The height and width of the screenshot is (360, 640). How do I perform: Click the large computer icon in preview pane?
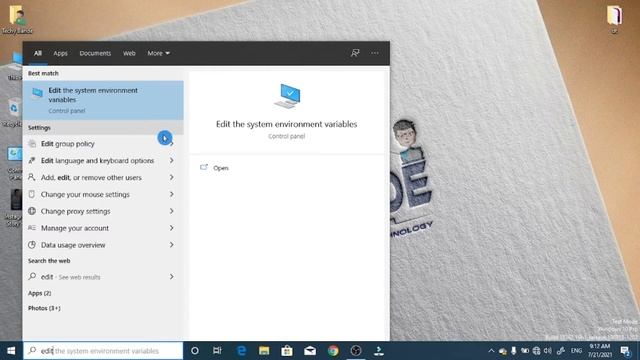[287, 96]
